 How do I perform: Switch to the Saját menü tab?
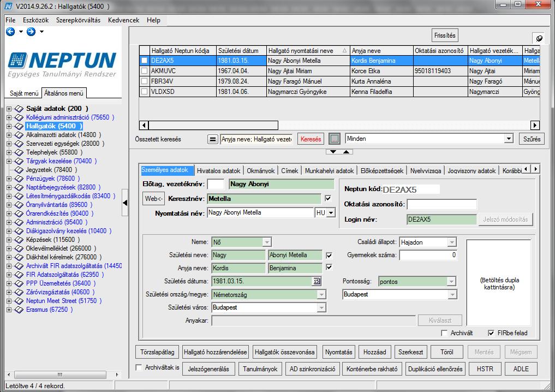(x=23, y=93)
